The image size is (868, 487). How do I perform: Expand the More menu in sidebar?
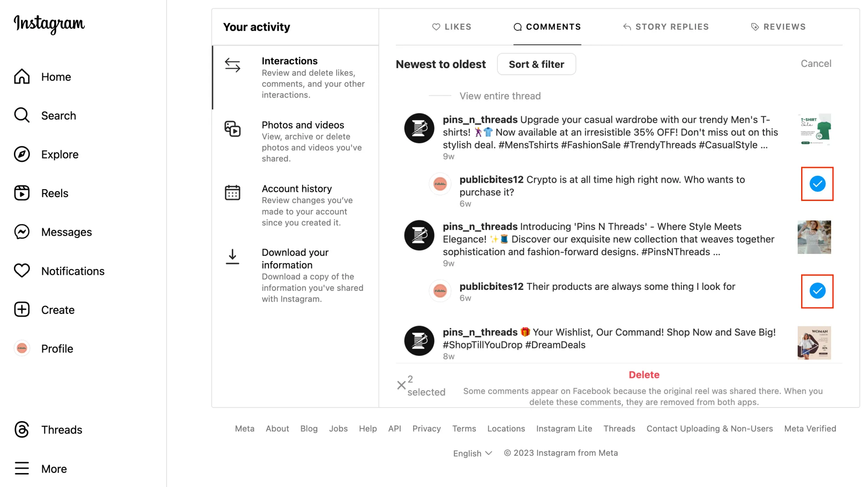click(x=22, y=469)
